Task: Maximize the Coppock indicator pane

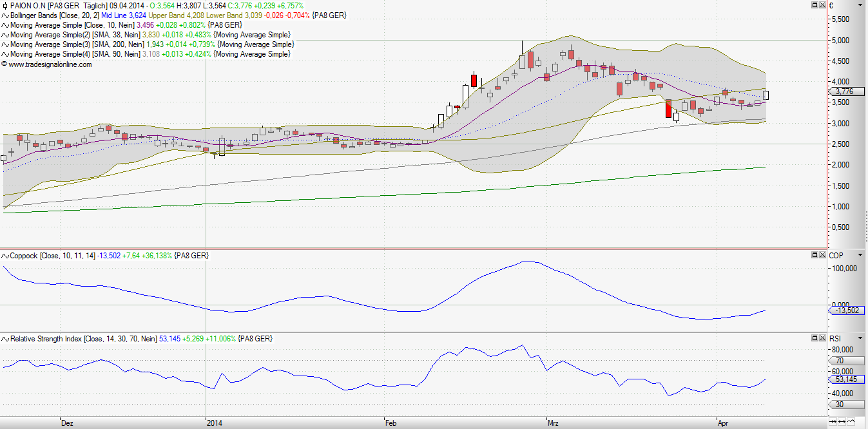Action: click(814, 255)
